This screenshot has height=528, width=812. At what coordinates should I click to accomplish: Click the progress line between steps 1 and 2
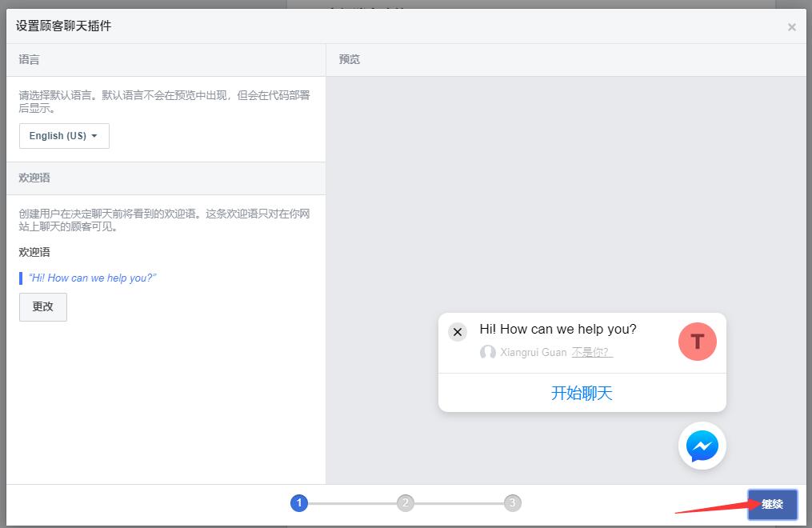pyautogui.click(x=352, y=503)
